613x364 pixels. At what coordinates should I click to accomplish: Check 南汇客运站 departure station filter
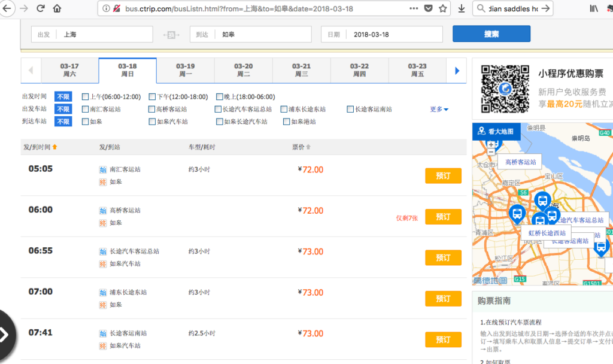85,109
